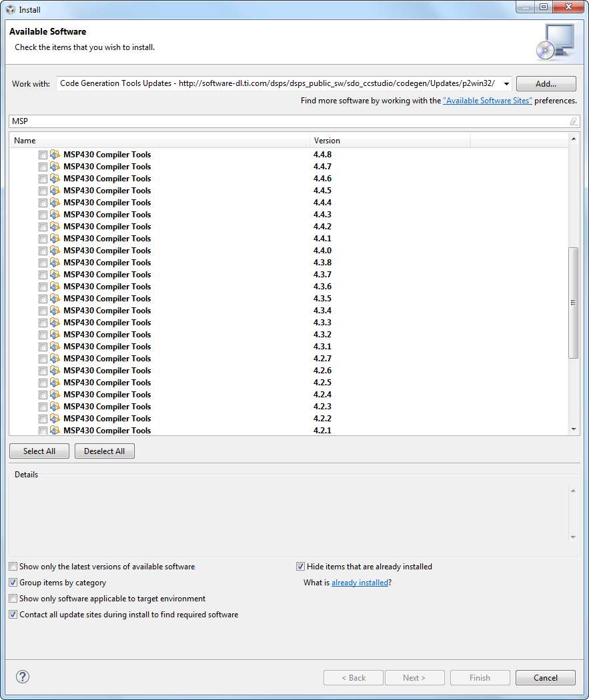Check the box for MSP430 Compiler Tools 4.4.7

(43, 167)
